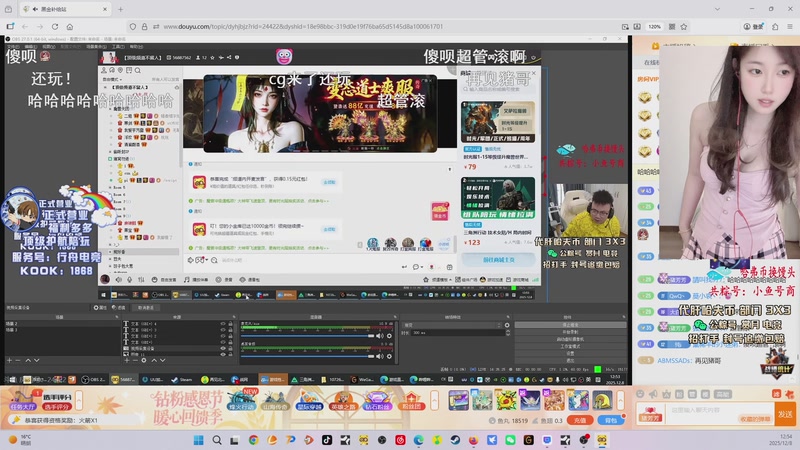The height and width of the screenshot is (450, 800).
Task: Click the tracking protection shield icon
Action: [x=133, y=27]
